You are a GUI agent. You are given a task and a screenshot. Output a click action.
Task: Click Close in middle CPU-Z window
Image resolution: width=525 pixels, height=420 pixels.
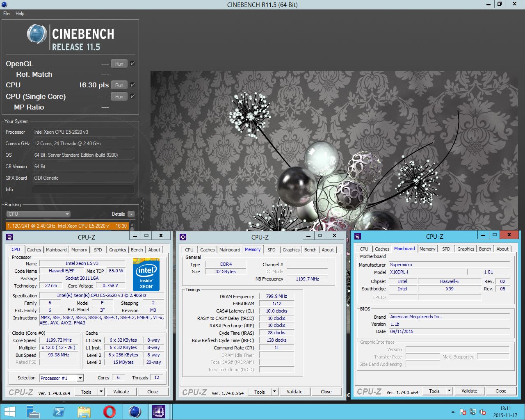click(x=326, y=392)
